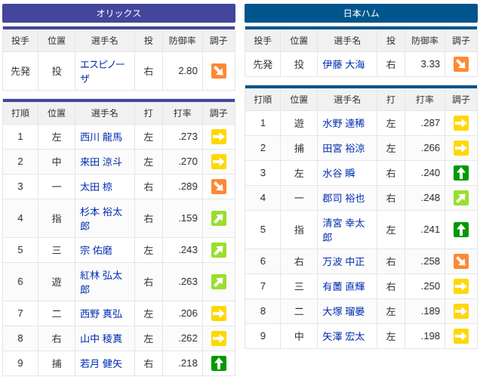Viewport: 480px width, 380px height.
Task: Open player link 西川 龍馬
Action: (101, 137)
